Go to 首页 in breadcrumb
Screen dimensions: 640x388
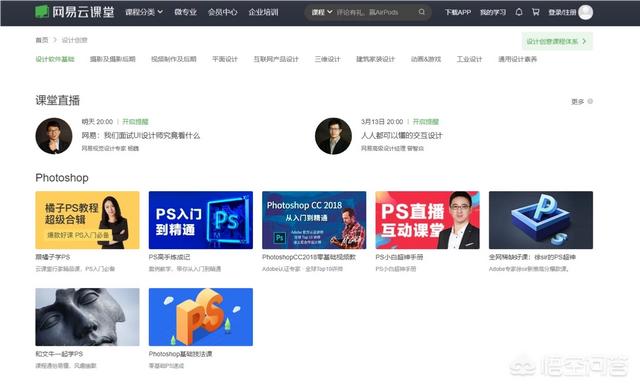(42, 40)
